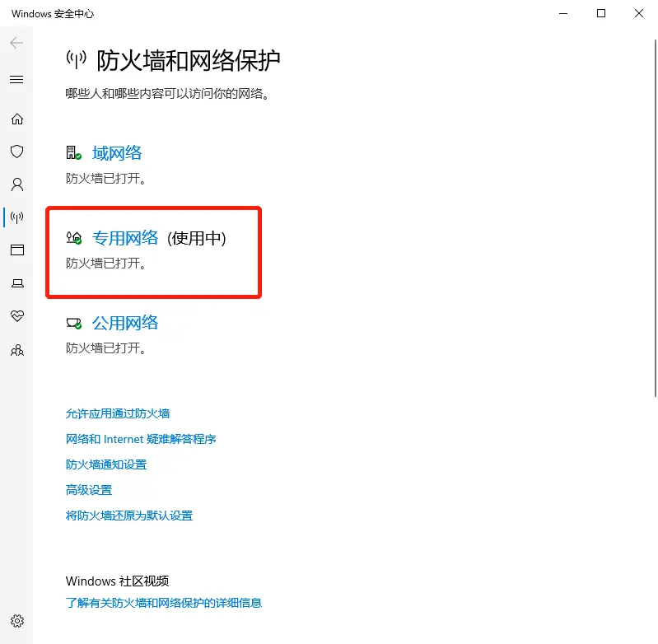The image size is (658, 644).
Task: Click the domain network building icon
Action: point(73,153)
